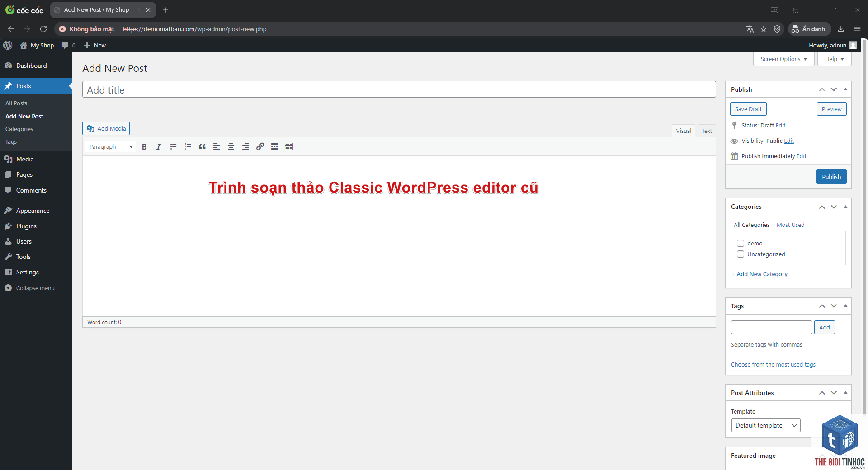Collapse the Tags panel

point(845,306)
